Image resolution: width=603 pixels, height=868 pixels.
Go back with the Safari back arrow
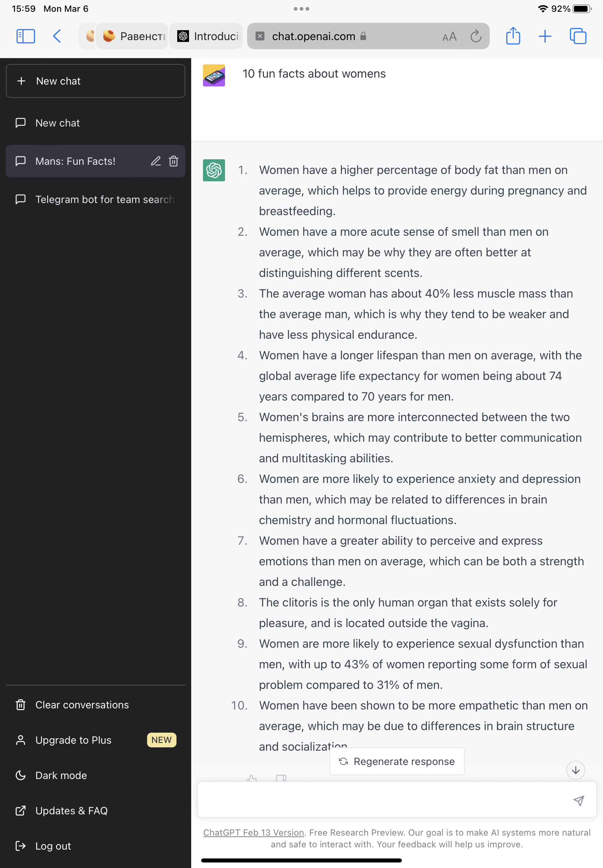57,36
